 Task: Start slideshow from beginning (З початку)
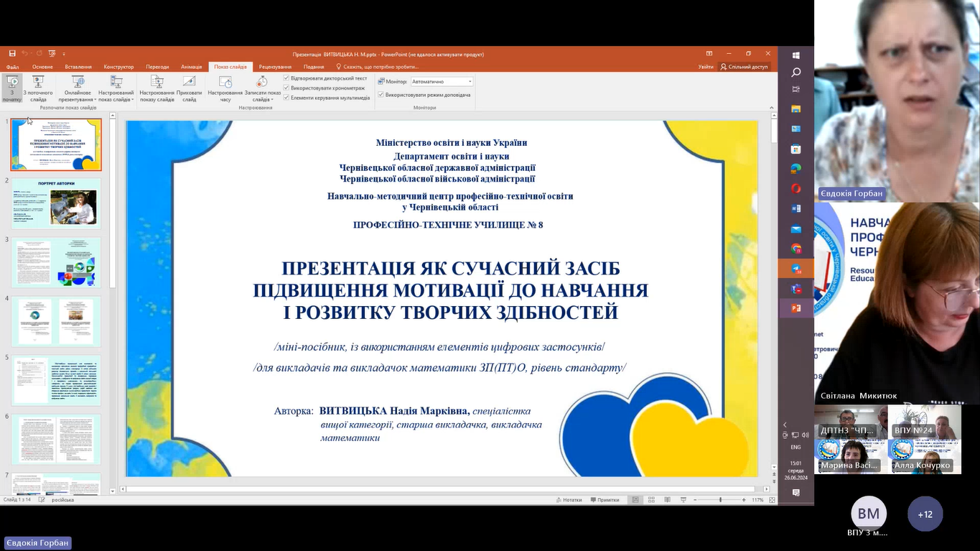point(12,88)
